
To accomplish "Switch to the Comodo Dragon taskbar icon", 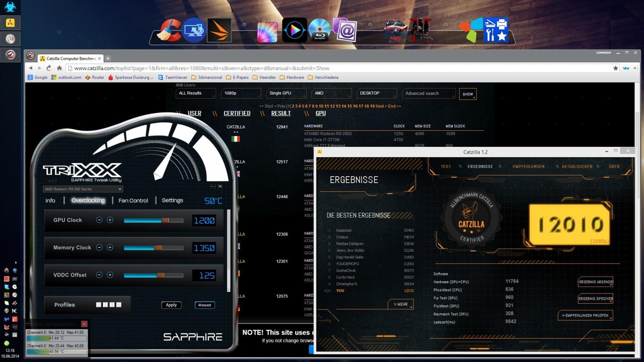I will [10, 54].
